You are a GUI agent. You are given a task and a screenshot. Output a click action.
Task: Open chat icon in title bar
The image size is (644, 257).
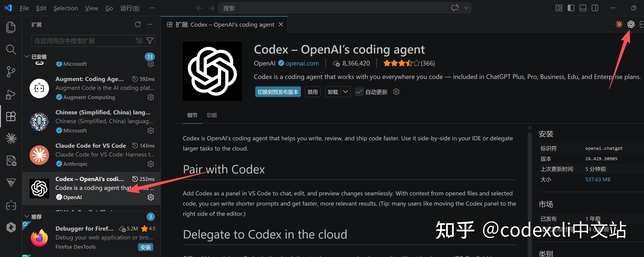455,8
